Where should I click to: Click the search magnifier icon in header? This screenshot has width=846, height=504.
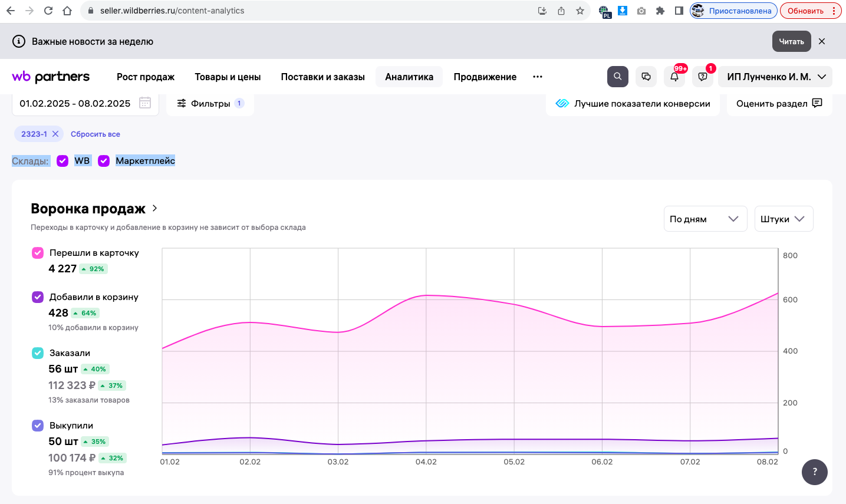[x=617, y=77]
